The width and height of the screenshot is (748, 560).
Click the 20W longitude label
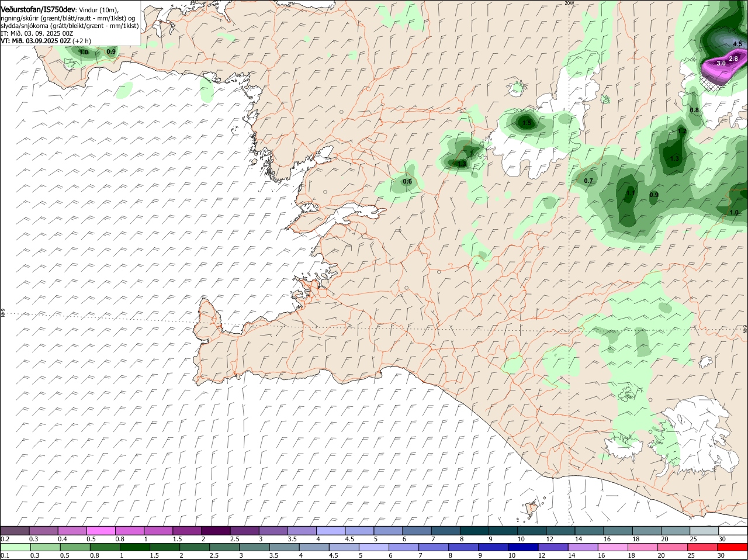coord(569,3)
